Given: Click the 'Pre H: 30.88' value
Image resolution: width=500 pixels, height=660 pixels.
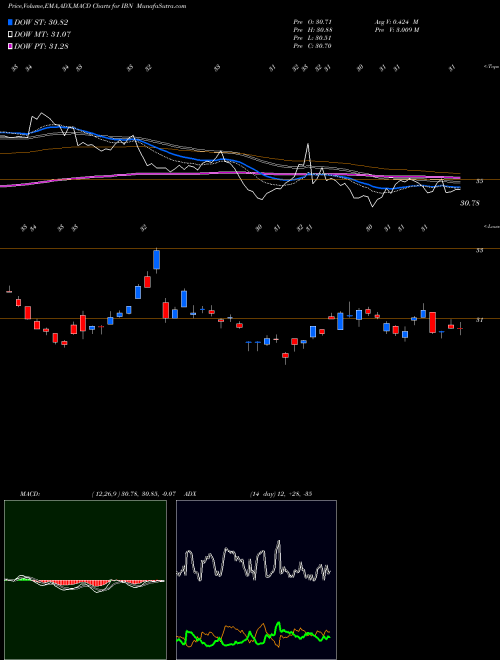Looking at the screenshot, I should point(313,30).
